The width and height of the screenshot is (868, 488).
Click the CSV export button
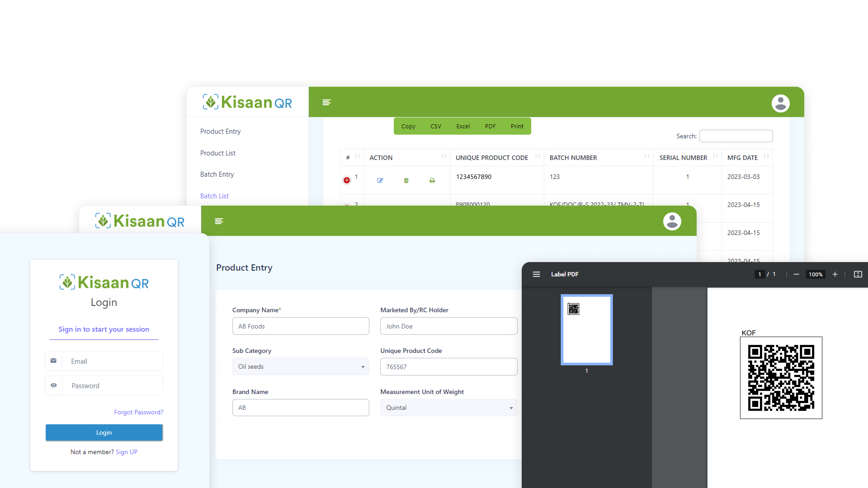[x=435, y=126]
